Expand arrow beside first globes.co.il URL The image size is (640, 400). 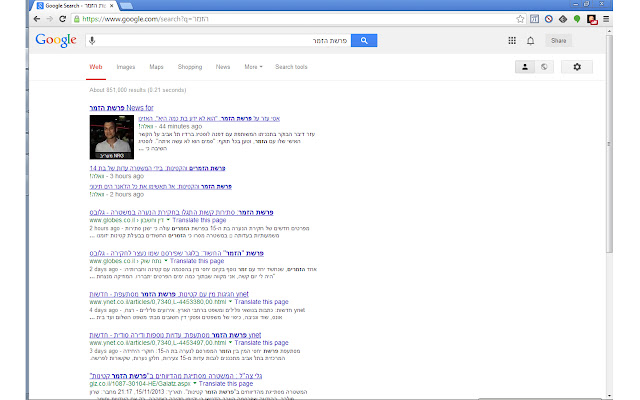[x=168, y=220]
